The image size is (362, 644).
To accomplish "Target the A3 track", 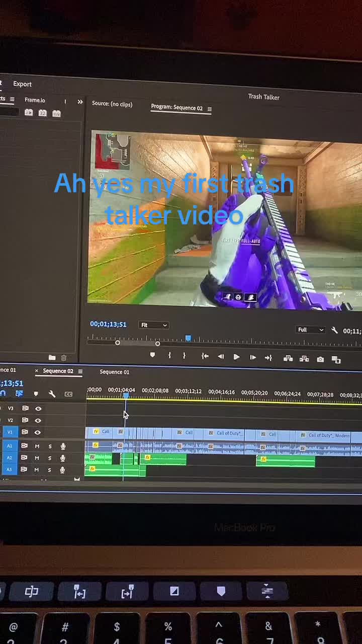I will [x=9, y=469].
